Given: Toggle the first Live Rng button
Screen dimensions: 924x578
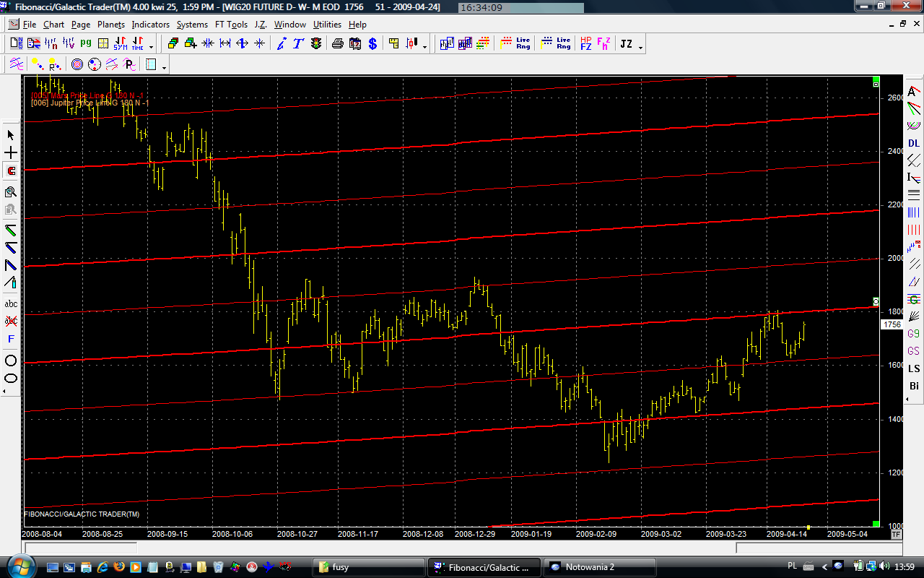Looking at the screenshot, I should [x=523, y=44].
